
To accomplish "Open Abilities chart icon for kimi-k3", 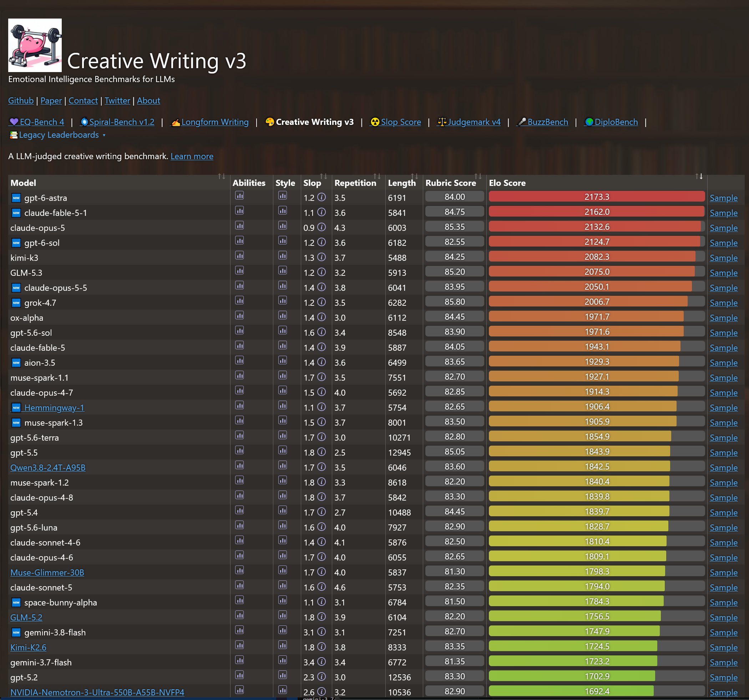I will [240, 255].
